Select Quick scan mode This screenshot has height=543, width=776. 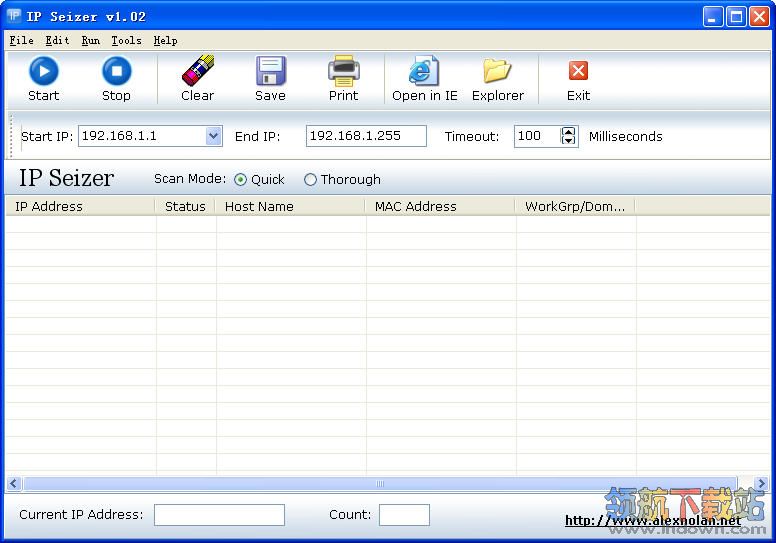[x=241, y=180]
